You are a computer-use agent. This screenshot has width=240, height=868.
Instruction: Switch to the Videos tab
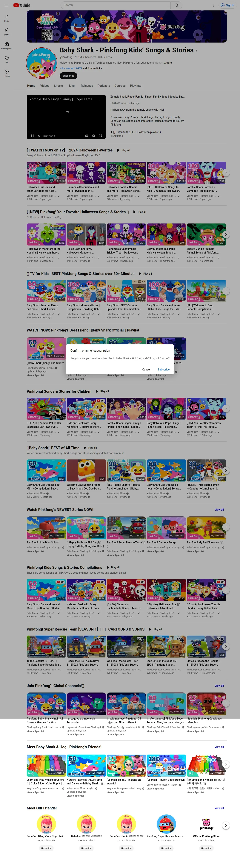click(x=44, y=86)
